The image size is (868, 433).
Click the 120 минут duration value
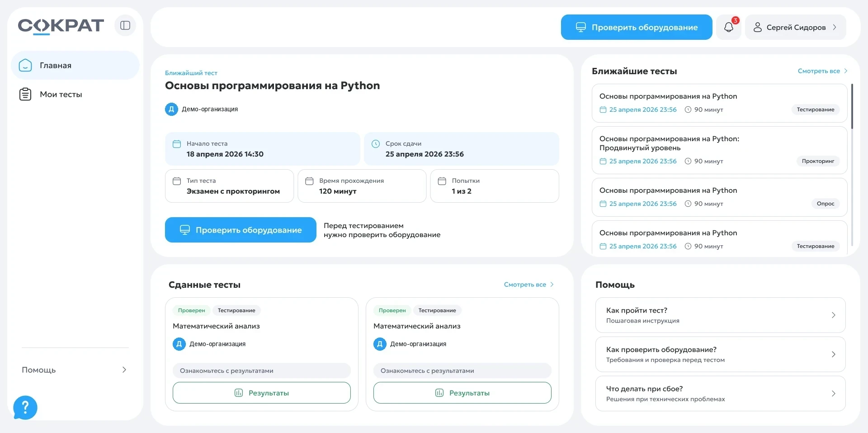pyautogui.click(x=338, y=191)
